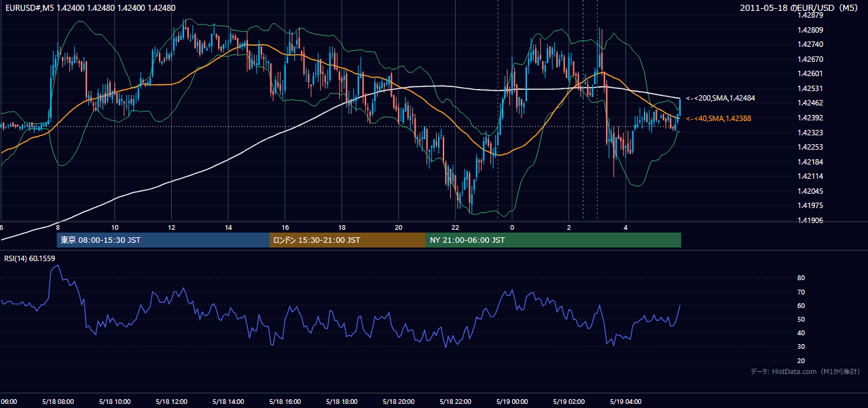
Task: Click the '5/18 12:00' date axis label
Action: click(x=171, y=402)
